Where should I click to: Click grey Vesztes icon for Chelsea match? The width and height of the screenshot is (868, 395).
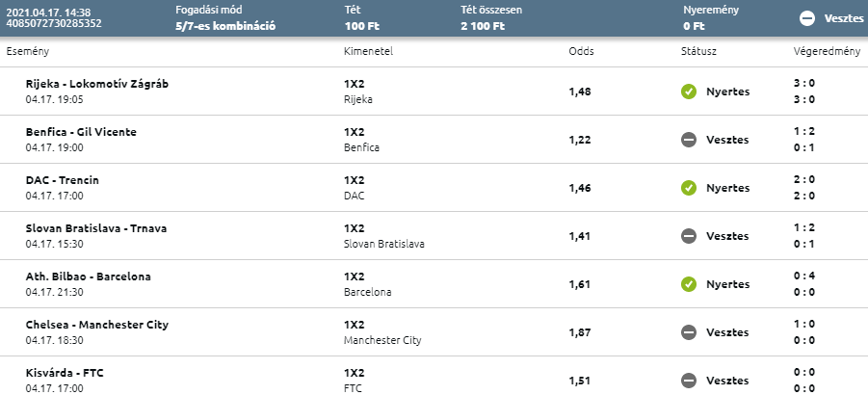[x=688, y=332]
